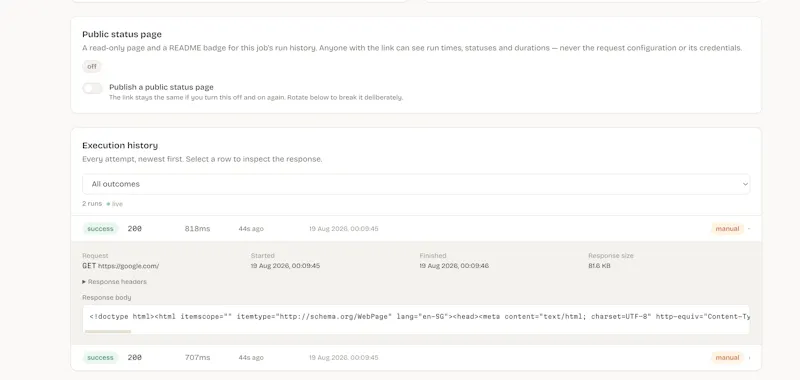Click the GET https://google.com/ request text

point(120,266)
